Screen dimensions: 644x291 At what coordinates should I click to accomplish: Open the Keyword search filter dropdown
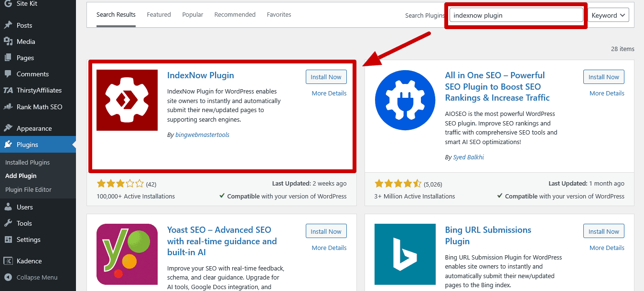(608, 15)
